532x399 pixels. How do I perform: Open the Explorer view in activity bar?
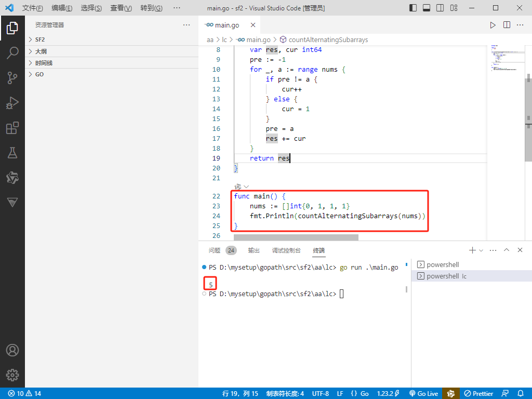(12, 28)
